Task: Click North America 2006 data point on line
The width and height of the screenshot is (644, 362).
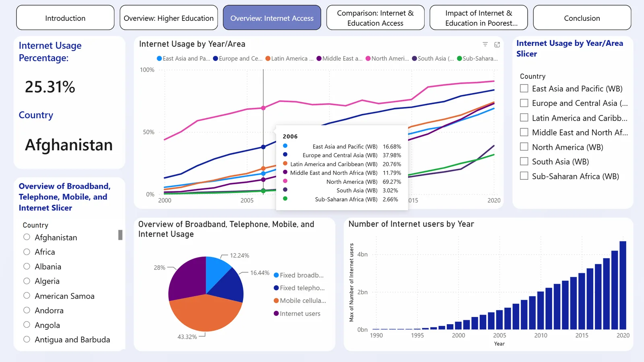Action: click(x=263, y=108)
